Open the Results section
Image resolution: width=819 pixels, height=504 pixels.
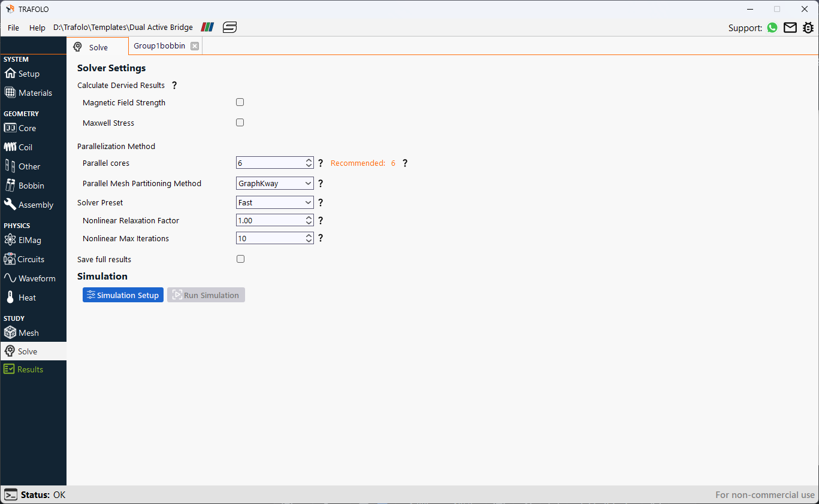coord(29,369)
